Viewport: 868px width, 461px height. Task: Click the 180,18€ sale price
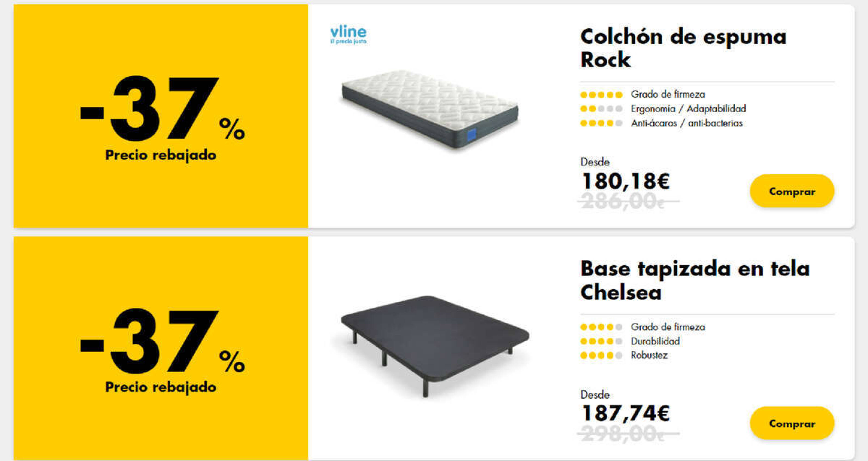click(626, 181)
